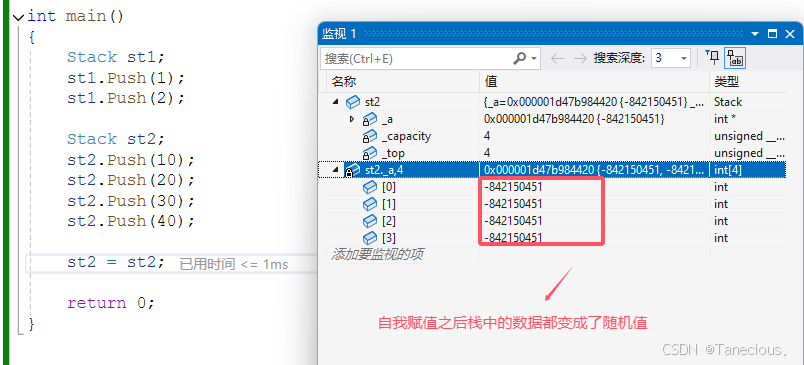The width and height of the screenshot is (804, 365).
Task: Click the [1] element cube icon
Action: point(370,204)
